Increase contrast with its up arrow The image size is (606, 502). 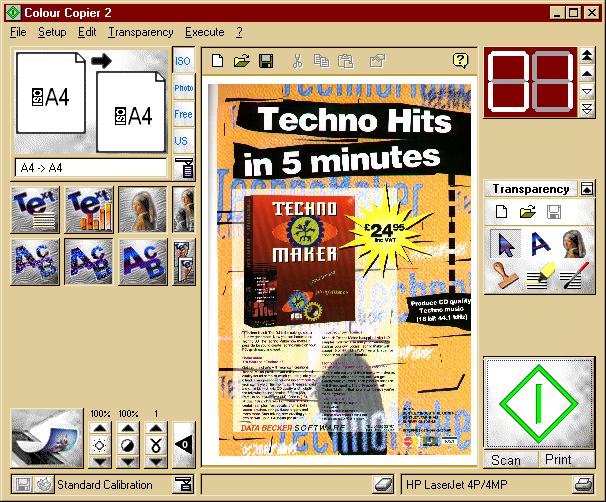(128, 428)
